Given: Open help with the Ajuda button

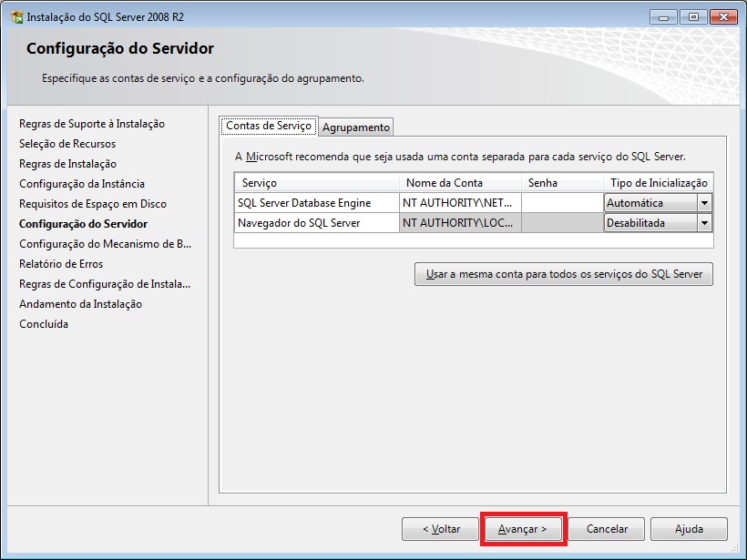Looking at the screenshot, I should [689, 529].
